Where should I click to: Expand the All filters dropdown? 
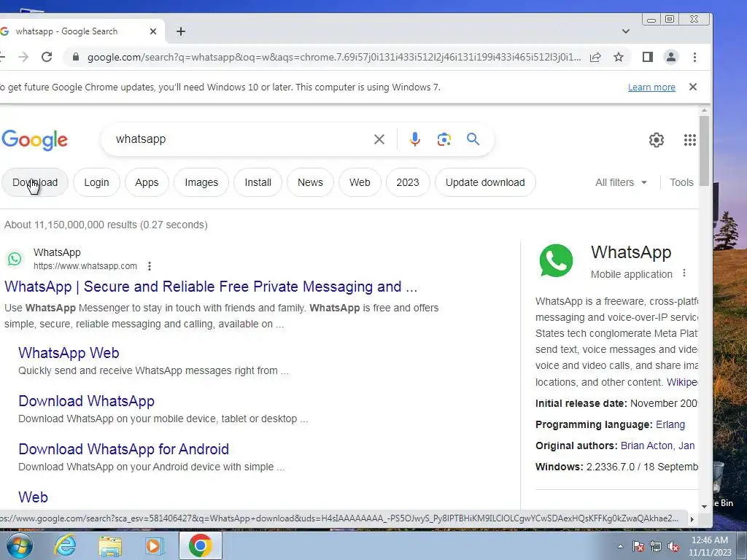(x=621, y=182)
